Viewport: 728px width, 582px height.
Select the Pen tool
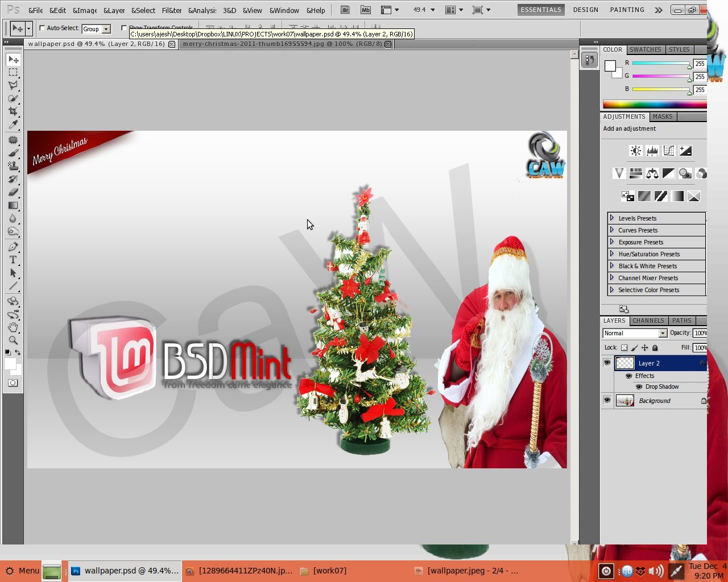(x=13, y=247)
